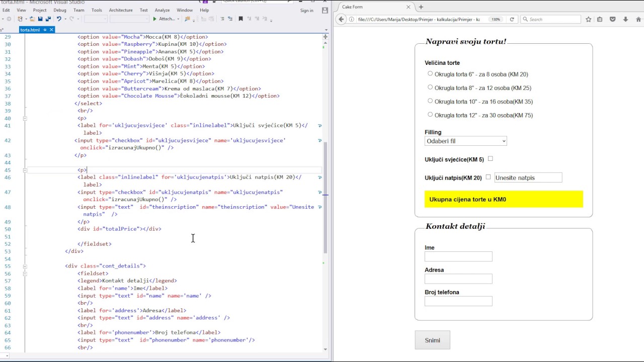The width and height of the screenshot is (644, 362).
Task: Open the Attach button dropdown arrow
Action: pos(178,19)
